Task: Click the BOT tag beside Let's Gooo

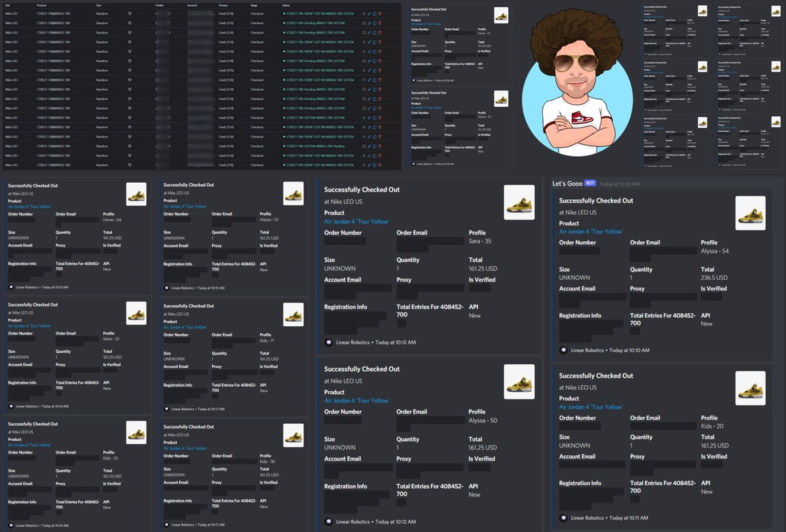Action: point(590,183)
